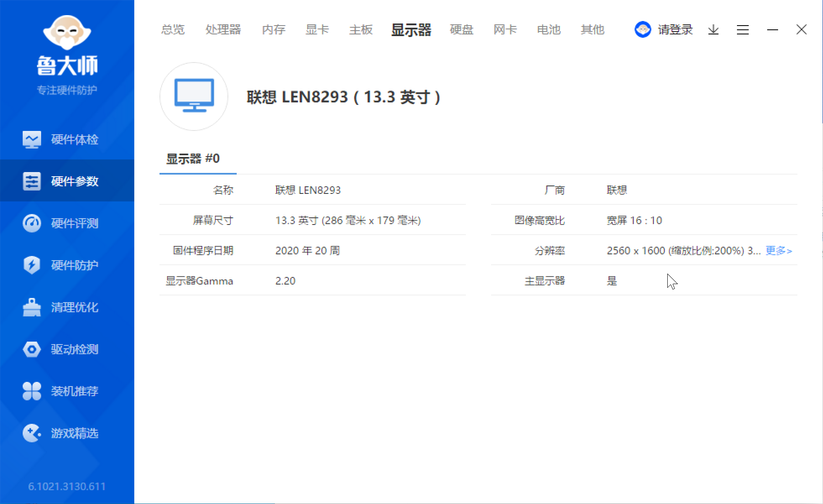Image resolution: width=823 pixels, height=504 pixels.
Task: Click the 固件程序日期 label
Action: (203, 251)
